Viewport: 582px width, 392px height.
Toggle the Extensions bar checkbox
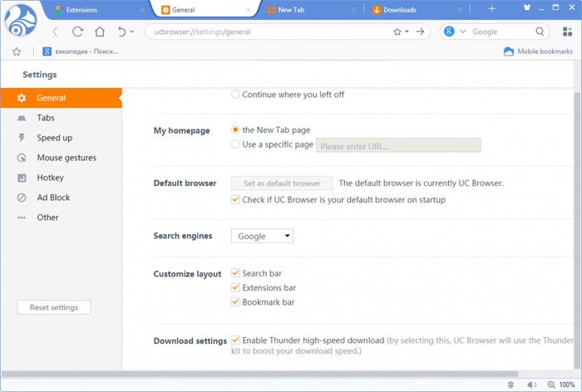pyautogui.click(x=235, y=287)
